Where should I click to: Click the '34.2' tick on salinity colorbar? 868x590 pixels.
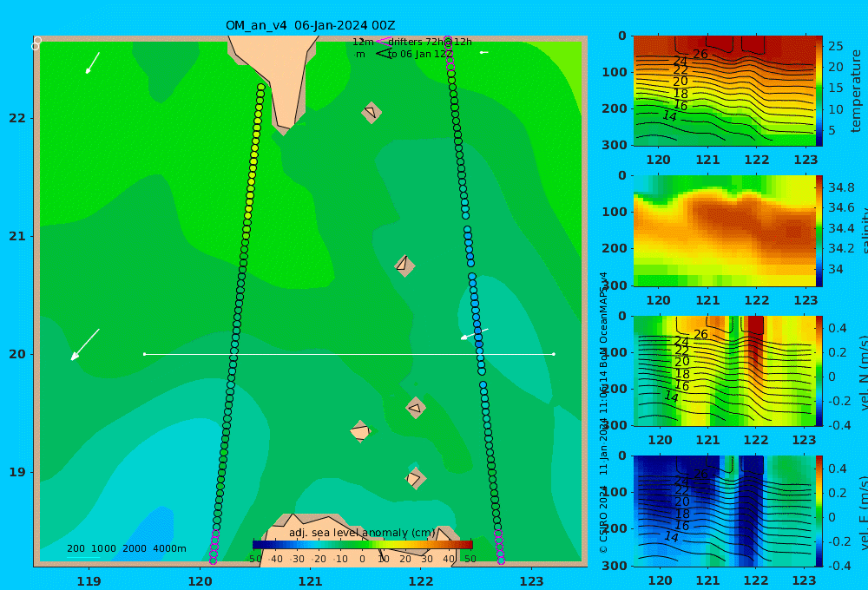[x=841, y=248]
